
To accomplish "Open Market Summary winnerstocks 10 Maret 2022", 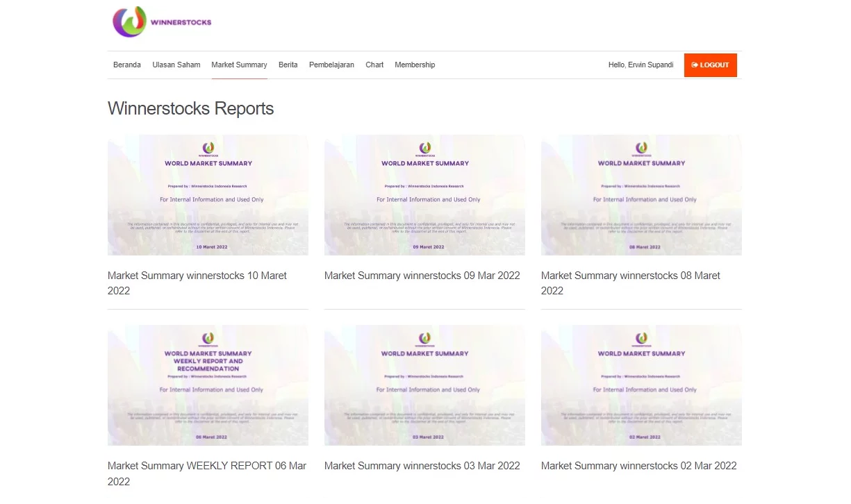I will (x=197, y=283).
